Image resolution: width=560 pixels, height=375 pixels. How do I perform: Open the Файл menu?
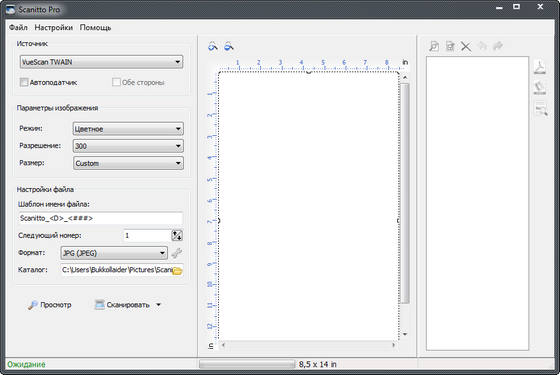(x=18, y=28)
